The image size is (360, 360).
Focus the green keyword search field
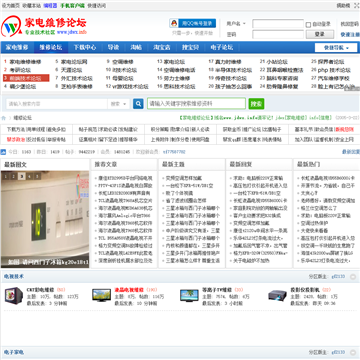[x=197, y=104]
